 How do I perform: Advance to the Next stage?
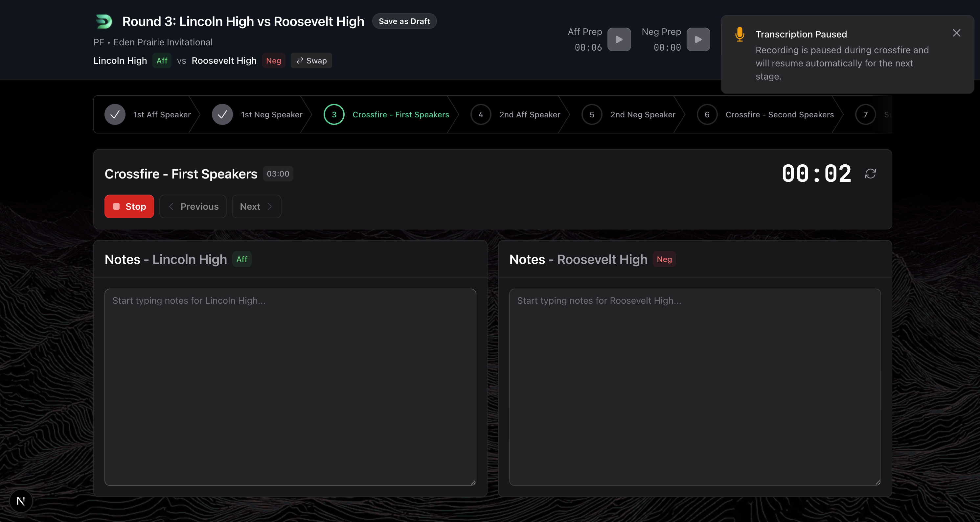[256, 206]
